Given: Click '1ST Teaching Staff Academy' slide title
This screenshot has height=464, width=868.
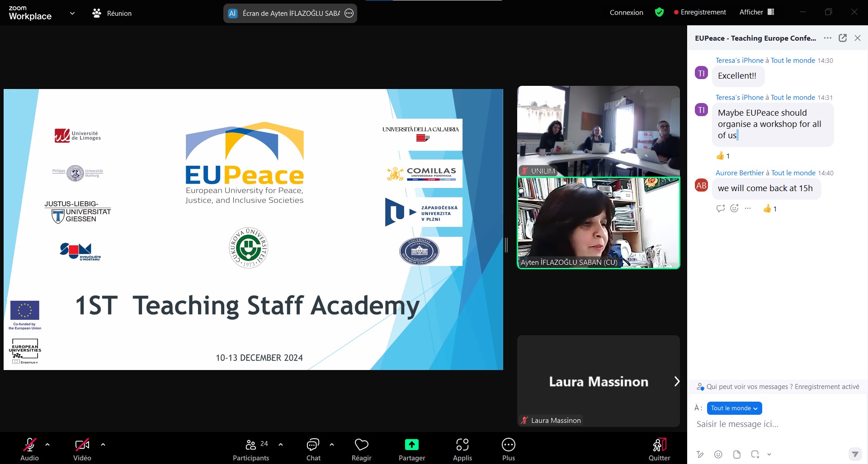Looking at the screenshot, I should (x=247, y=306).
